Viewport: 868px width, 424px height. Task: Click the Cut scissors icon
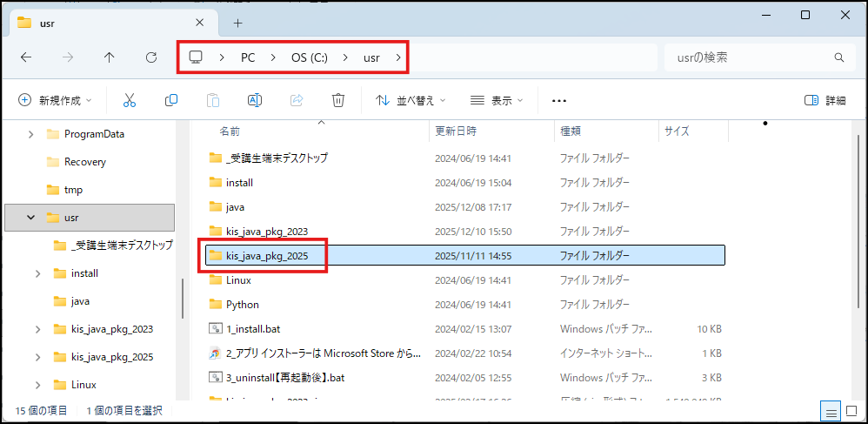[130, 100]
